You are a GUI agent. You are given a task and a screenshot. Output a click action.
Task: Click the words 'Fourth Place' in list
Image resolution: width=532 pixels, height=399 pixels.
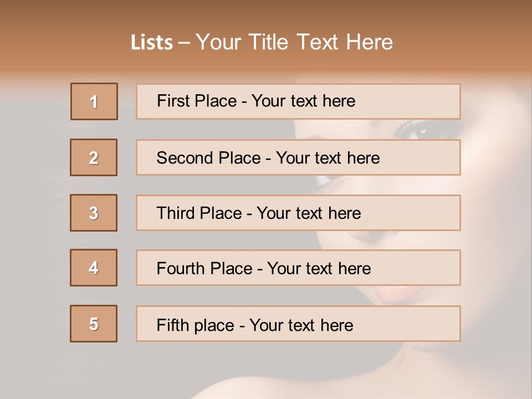point(204,268)
